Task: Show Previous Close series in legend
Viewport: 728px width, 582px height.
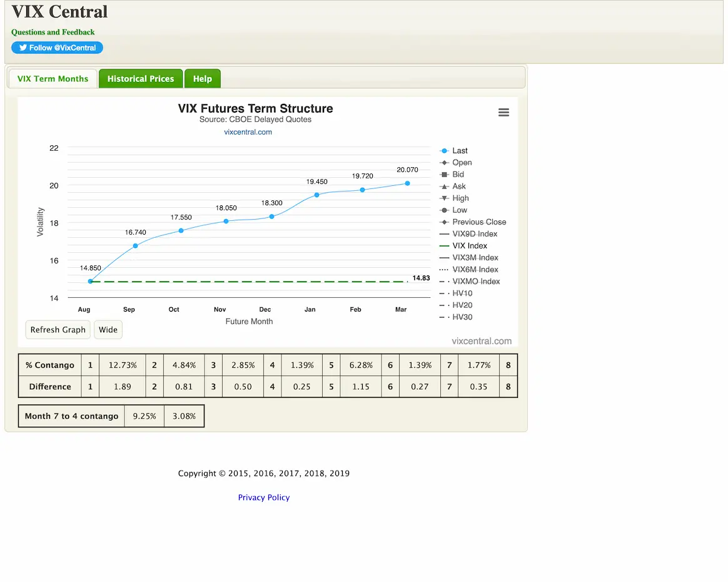Action: 479,222
